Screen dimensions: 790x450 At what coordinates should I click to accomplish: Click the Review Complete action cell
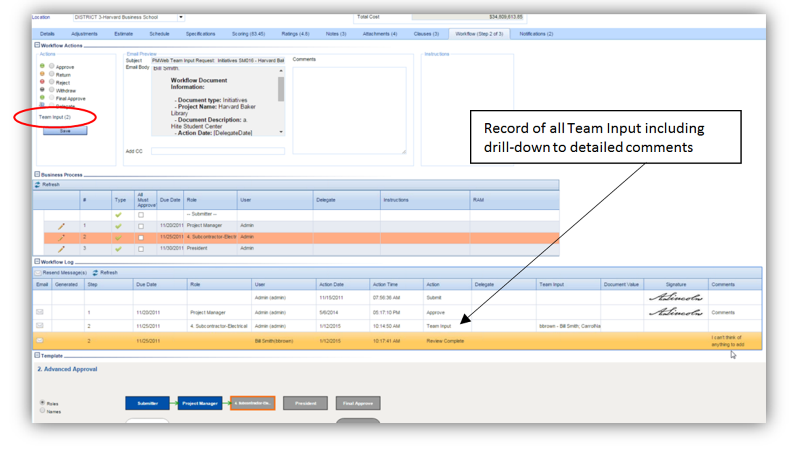(x=445, y=341)
